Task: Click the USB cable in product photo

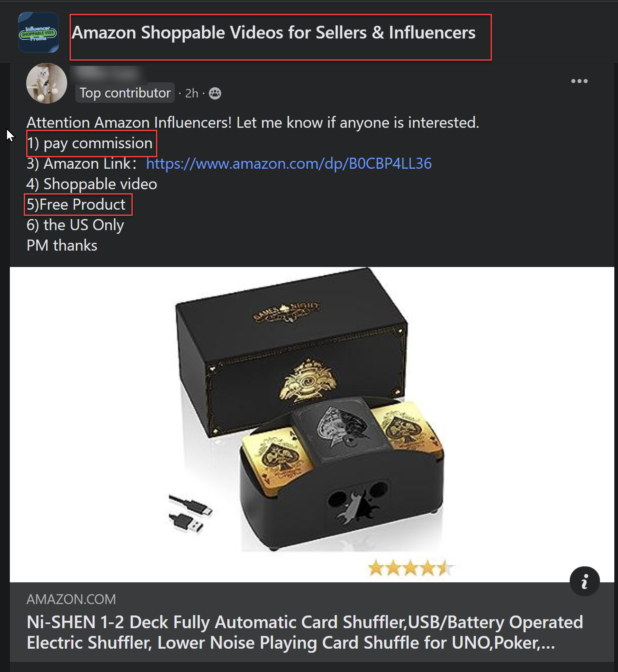Action: click(x=191, y=513)
